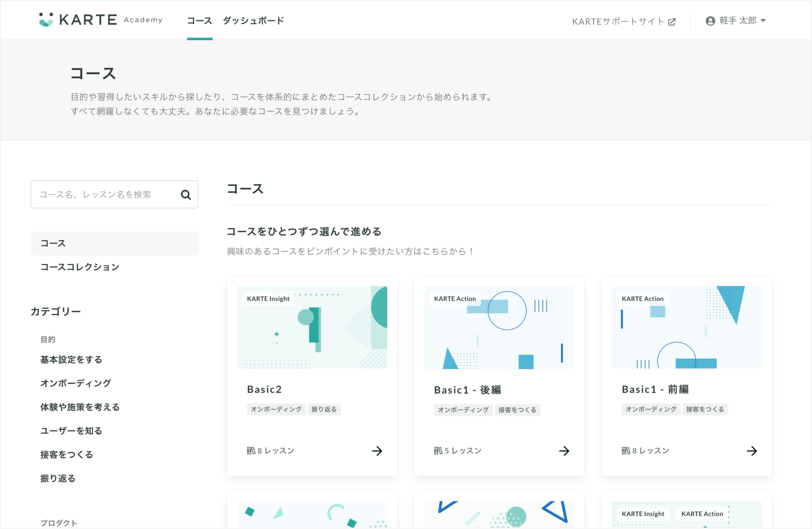Filter by 体験や施策を考える category
The height and width of the screenshot is (529, 812).
[80, 407]
